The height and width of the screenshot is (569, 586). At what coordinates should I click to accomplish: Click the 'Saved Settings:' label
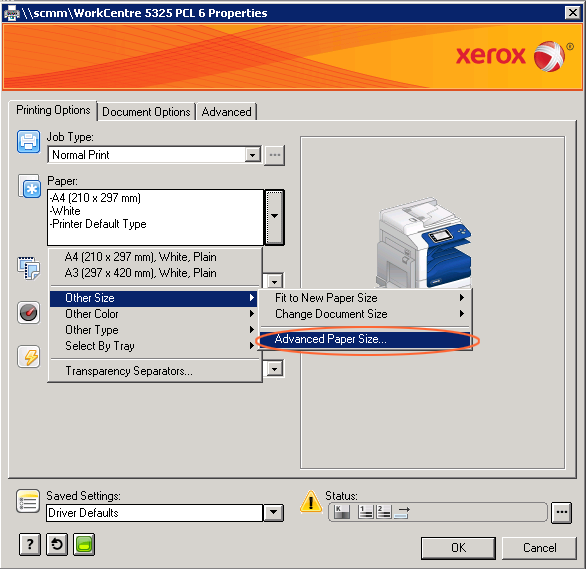(x=83, y=496)
